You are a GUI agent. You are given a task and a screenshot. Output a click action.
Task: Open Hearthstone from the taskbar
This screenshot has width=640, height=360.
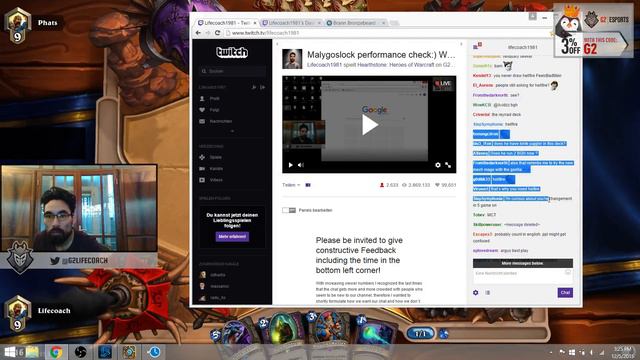coord(129,352)
